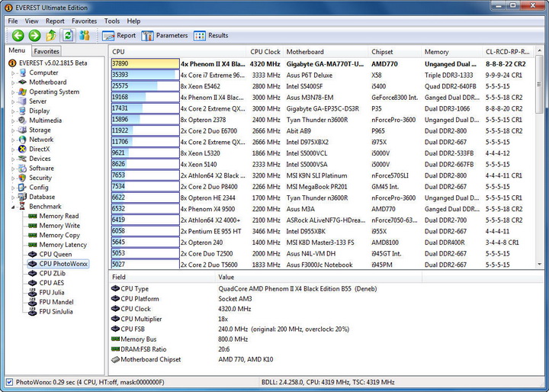
Task: Select the CPU Queen benchmark
Action: (x=56, y=254)
